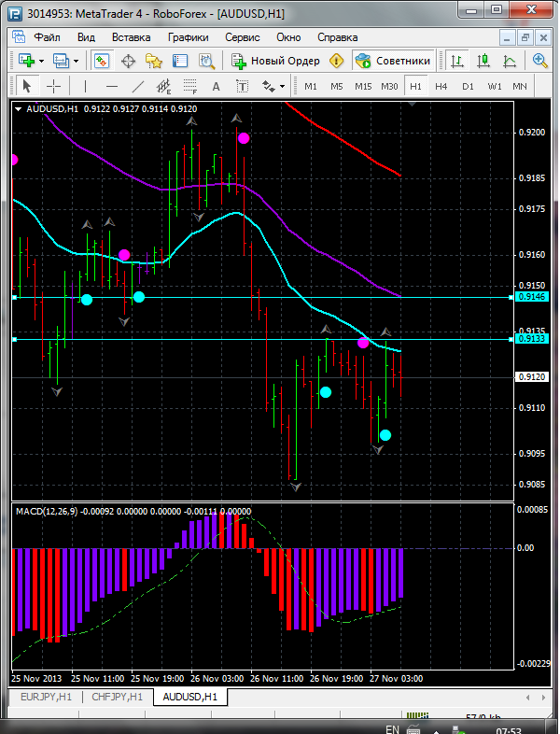Switch chart to D1 timeframe
This screenshot has width=560, height=734.
[468, 87]
